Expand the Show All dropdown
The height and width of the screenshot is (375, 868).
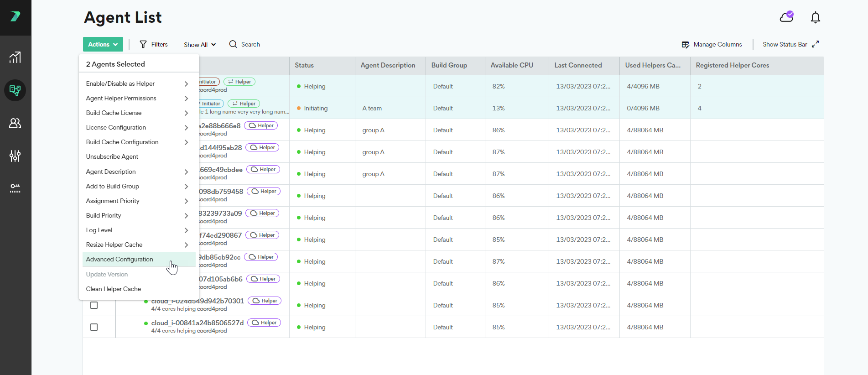(x=200, y=45)
